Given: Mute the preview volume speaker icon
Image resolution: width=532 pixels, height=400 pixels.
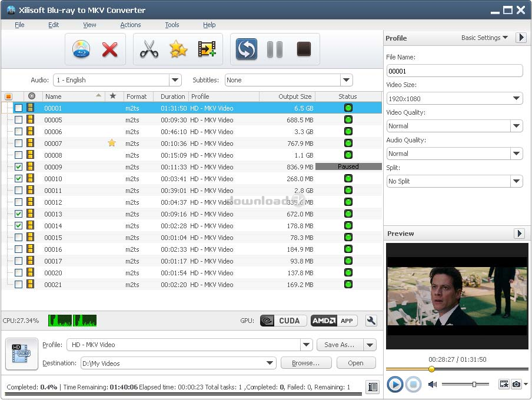Looking at the screenshot, I should tap(433, 384).
